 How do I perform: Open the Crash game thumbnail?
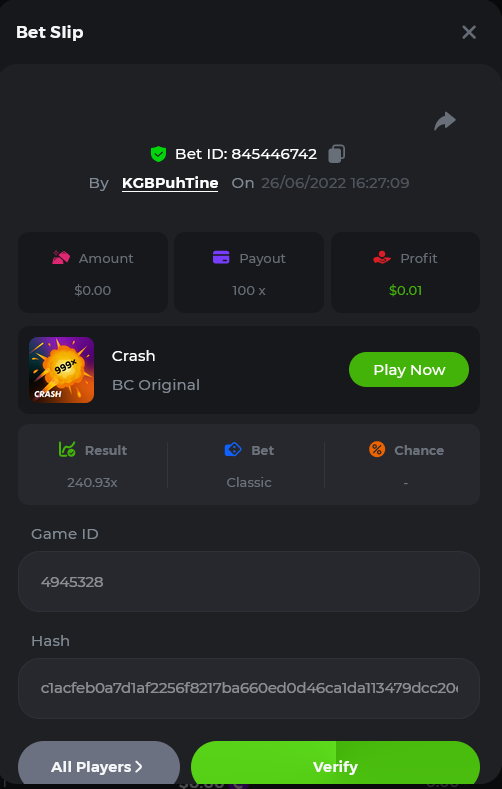click(61, 370)
